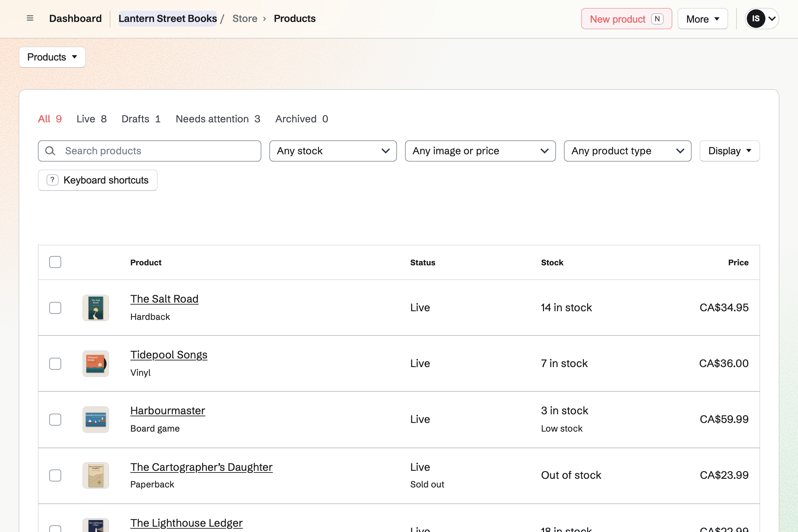798x532 pixels.
Task: Open Lantern Street Books store link
Action: point(168,18)
